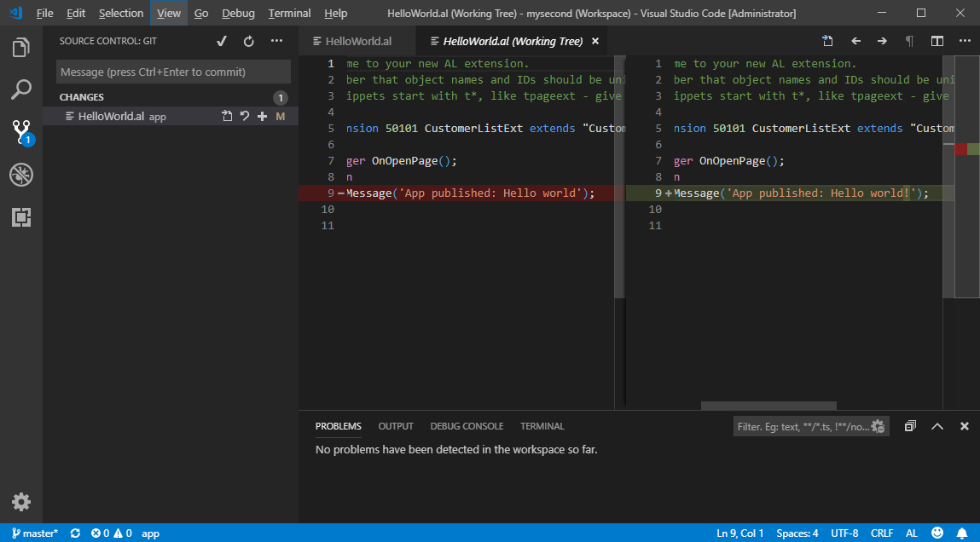Click the commit message input field
Screen dimensions: 980x542
tap(173, 72)
